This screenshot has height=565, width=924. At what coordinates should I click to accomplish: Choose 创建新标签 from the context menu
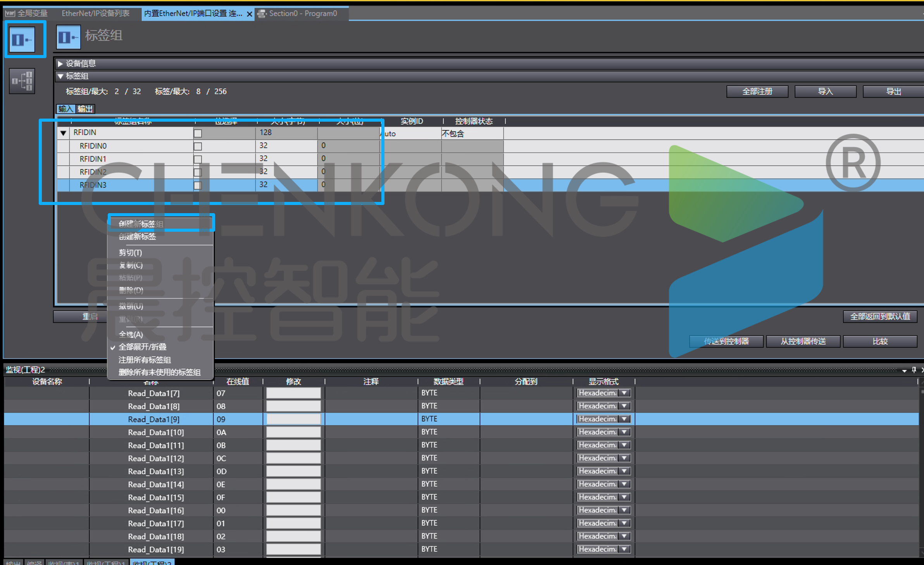[x=161, y=236]
